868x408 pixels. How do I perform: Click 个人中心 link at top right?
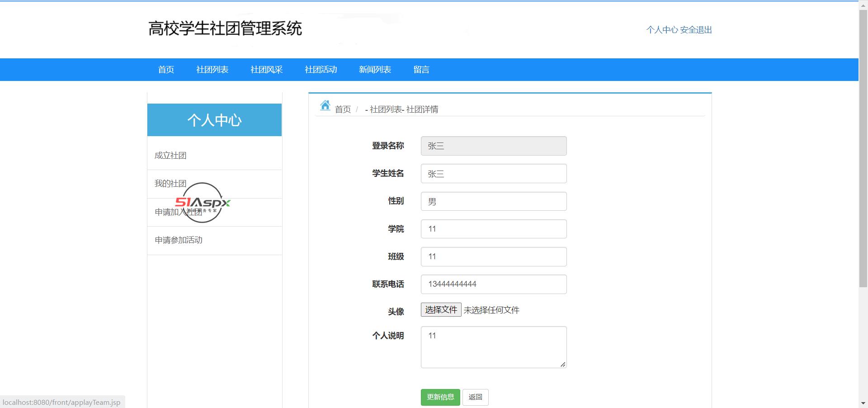pyautogui.click(x=662, y=30)
